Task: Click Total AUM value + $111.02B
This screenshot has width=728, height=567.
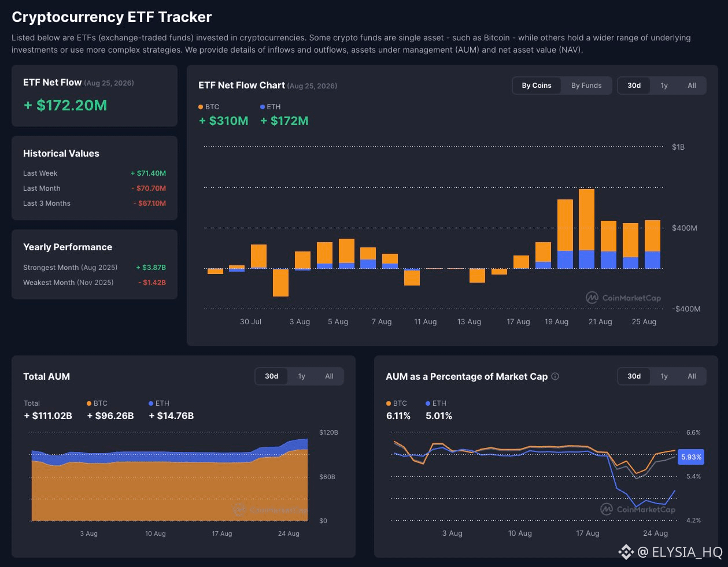Action: pos(48,416)
